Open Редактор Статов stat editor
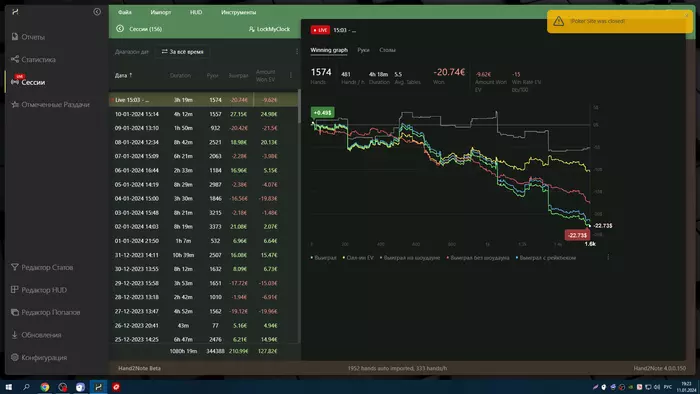The image size is (700, 394). click(42, 267)
